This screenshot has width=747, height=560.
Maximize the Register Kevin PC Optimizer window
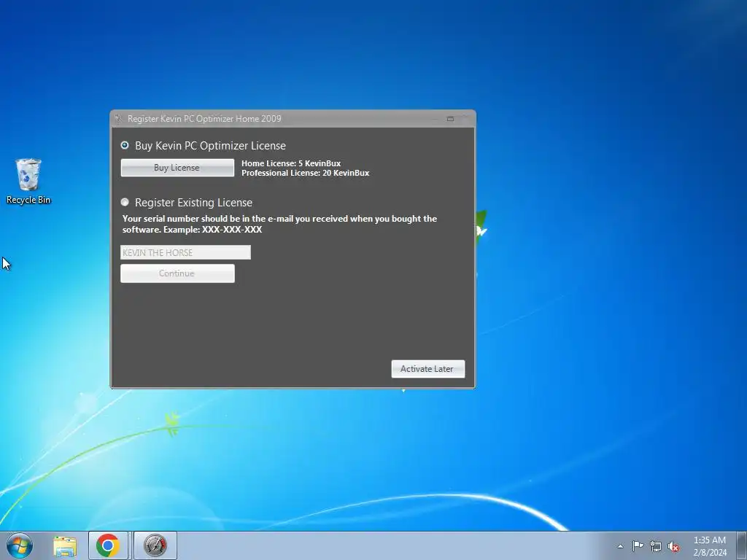coord(450,119)
